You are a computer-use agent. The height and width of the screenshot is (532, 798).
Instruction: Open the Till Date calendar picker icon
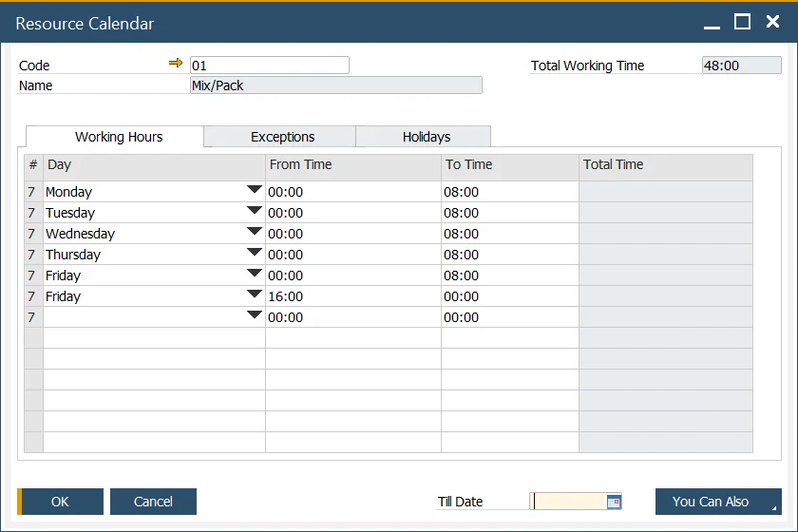(x=615, y=502)
